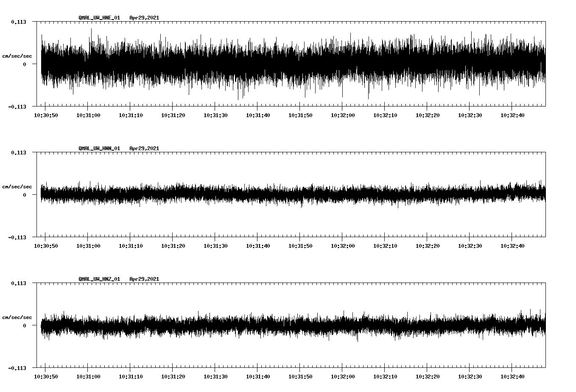
Task: Select the QMAL_UW_HNZ_01 channel label
Action: 98,279
